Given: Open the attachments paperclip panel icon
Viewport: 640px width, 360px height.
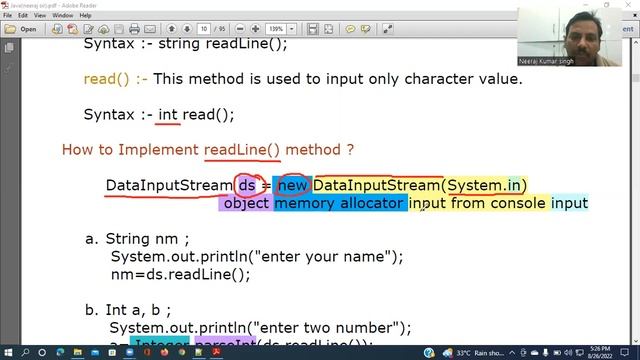Looking at the screenshot, I should (x=9, y=68).
